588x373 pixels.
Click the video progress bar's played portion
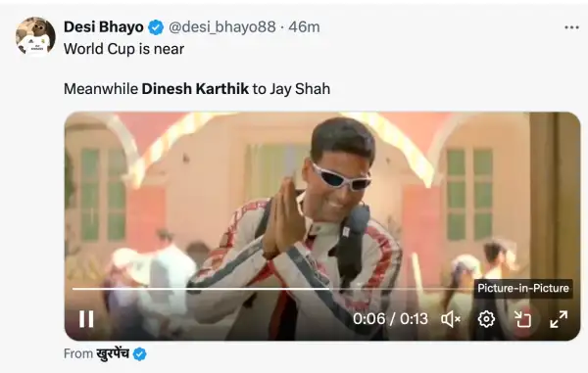click(201, 289)
